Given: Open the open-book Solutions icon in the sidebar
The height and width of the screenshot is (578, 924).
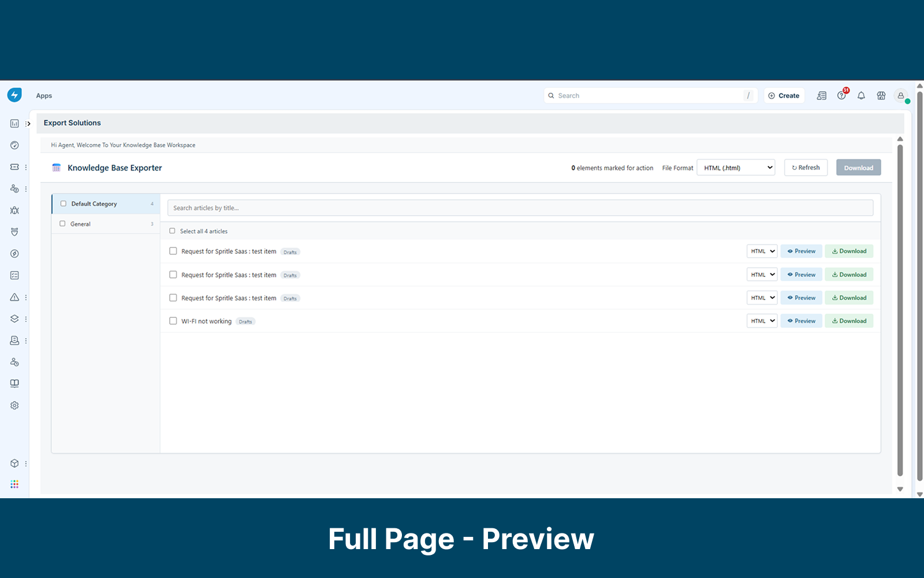Looking at the screenshot, I should (x=14, y=384).
